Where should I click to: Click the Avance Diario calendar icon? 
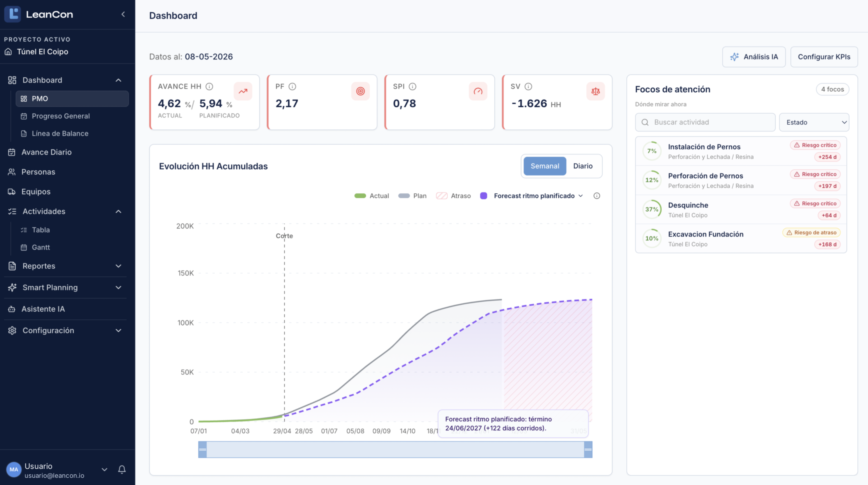pos(12,152)
